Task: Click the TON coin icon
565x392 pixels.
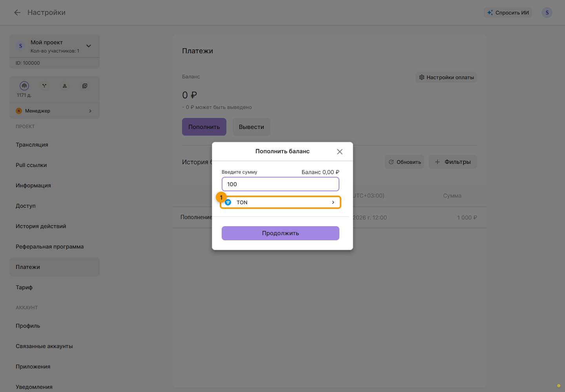Action: (228, 202)
